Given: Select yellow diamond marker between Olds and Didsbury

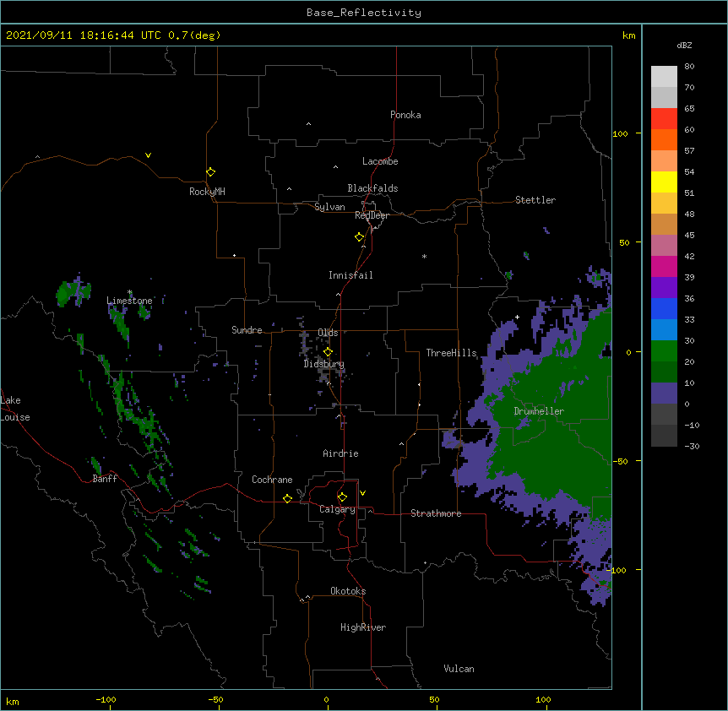Looking at the screenshot, I should pyautogui.click(x=328, y=352).
